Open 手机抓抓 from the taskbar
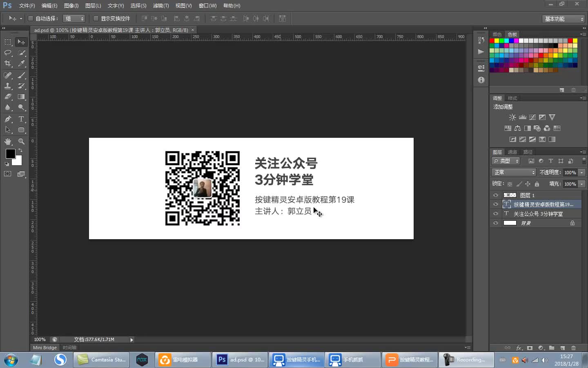Viewport: 588px width, 368px height. [354, 360]
